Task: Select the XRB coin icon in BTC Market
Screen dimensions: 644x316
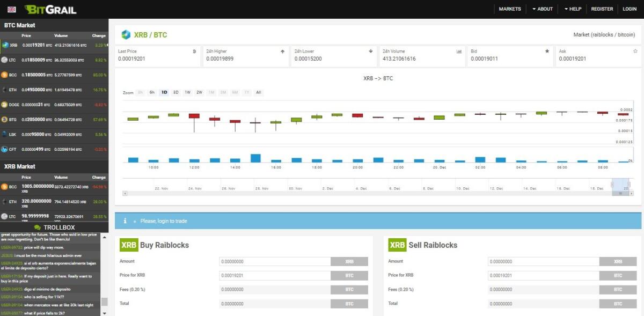Action: point(4,45)
